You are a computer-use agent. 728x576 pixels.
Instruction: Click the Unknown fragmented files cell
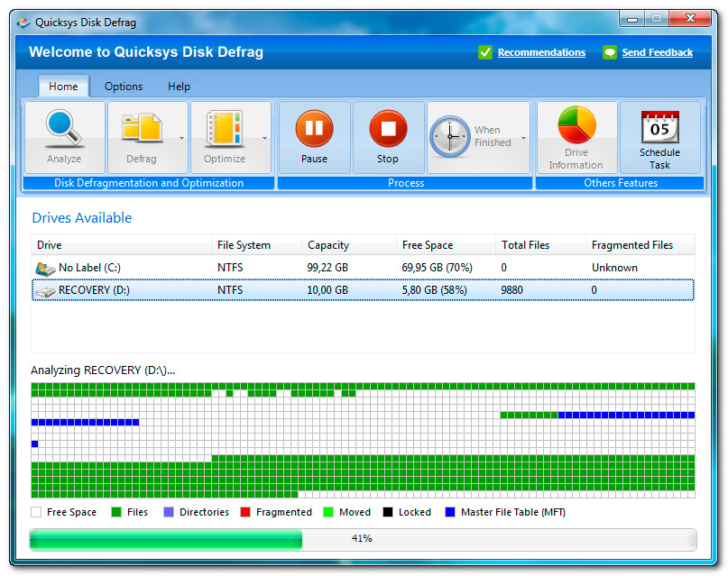(x=614, y=268)
